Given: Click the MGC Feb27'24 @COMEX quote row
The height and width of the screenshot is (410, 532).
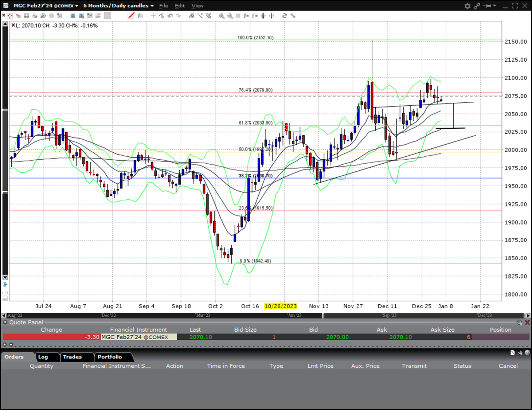Looking at the screenshot, I should (x=135, y=337).
